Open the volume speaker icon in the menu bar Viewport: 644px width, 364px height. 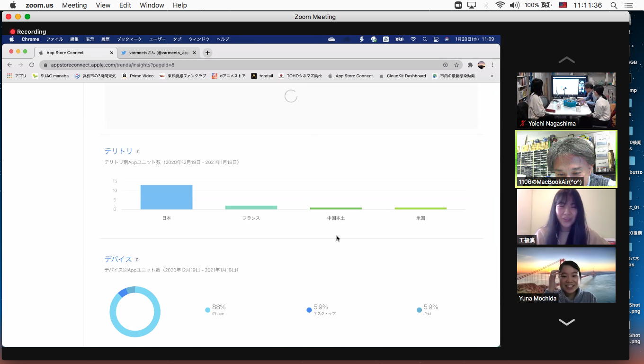pyautogui.click(x=515, y=5)
